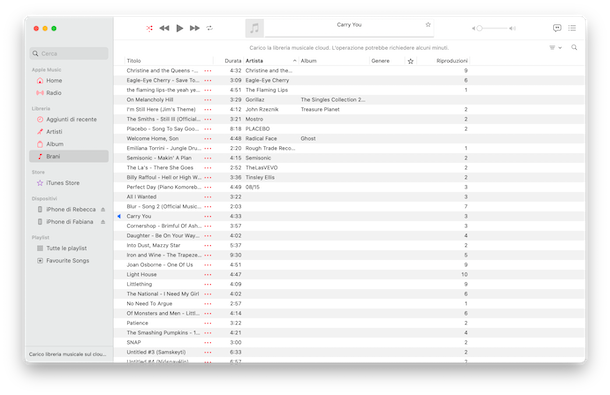This screenshot has height=395, width=610.
Task: Click the music note album artwork
Action: tap(254, 28)
